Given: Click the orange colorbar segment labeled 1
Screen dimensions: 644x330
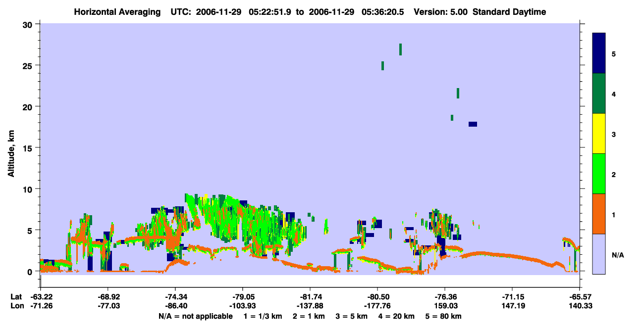Looking at the screenshot, I should tap(599, 214).
